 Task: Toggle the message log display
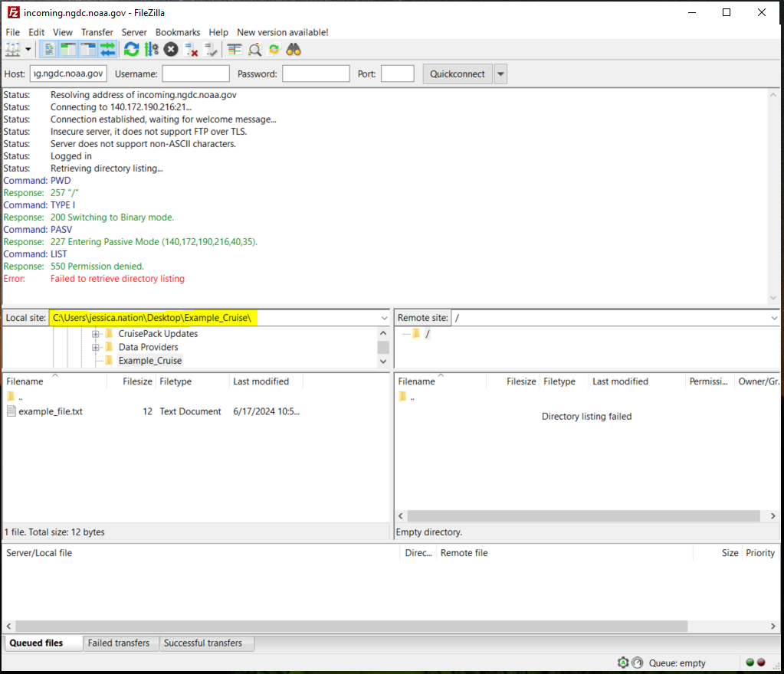tap(48, 50)
